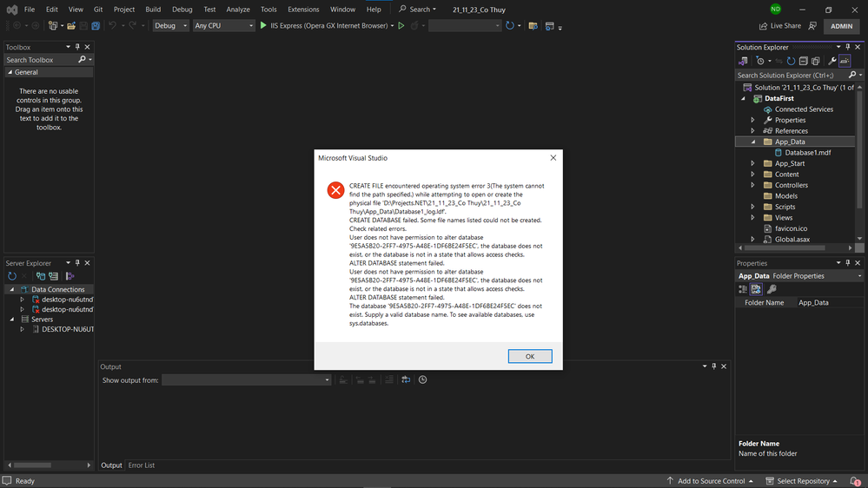
Task: Click OK in the error dialog
Action: point(530,356)
